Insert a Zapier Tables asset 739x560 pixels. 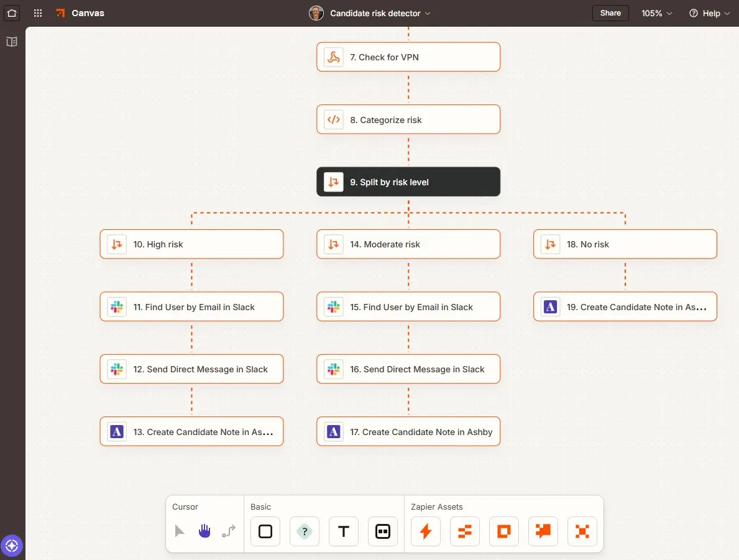464,531
